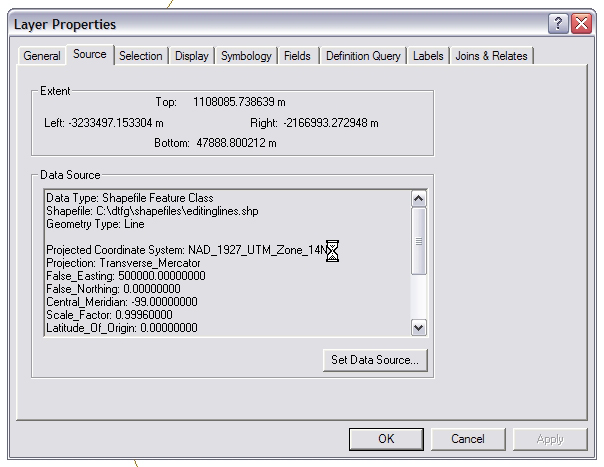The height and width of the screenshot is (467, 604).
Task: Open the Joins & Relates tab
Action: (x=491, y=56)
